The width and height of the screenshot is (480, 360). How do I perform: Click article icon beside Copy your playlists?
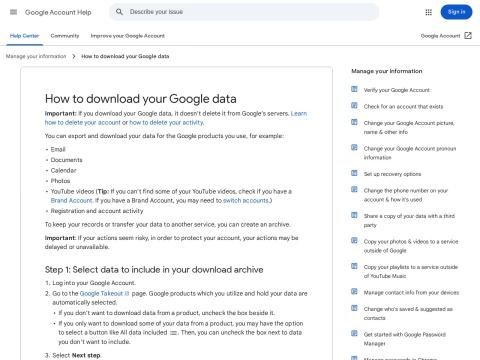tap(354, 266)
